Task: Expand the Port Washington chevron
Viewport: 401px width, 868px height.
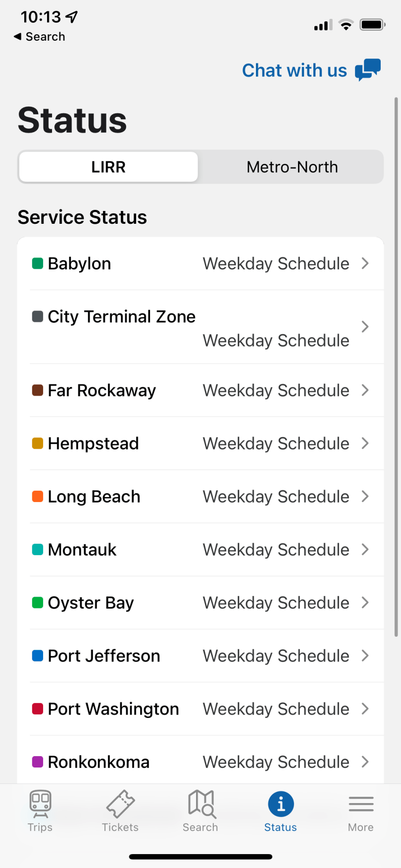Action: (x=365, y=709)
